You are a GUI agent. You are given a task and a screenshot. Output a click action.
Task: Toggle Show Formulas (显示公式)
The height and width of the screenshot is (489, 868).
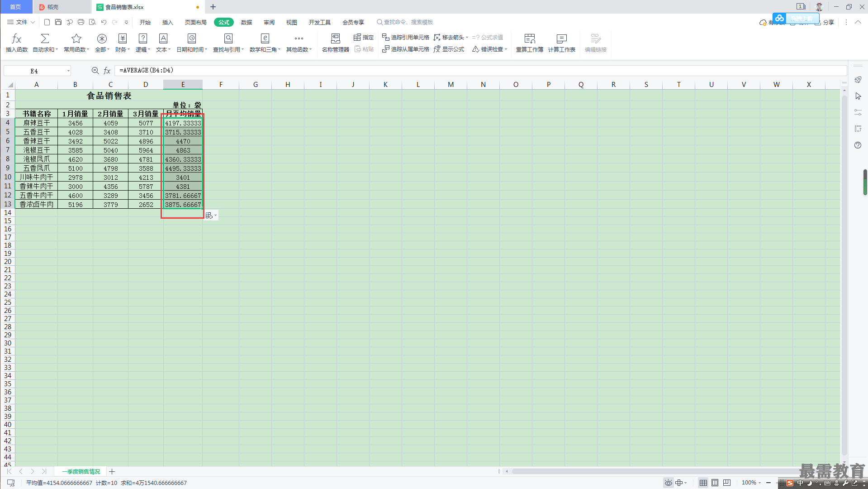(449, 49)
